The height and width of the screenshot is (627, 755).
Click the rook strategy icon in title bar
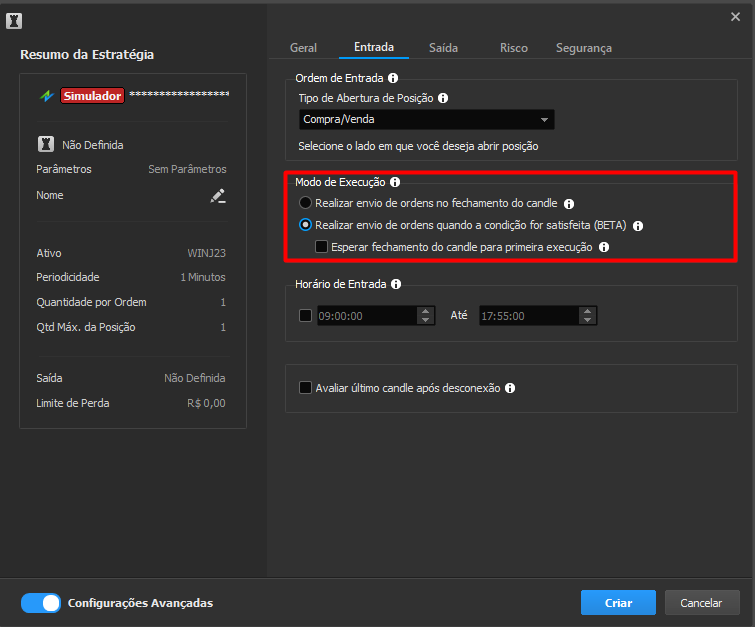click(x=14, y=21)
